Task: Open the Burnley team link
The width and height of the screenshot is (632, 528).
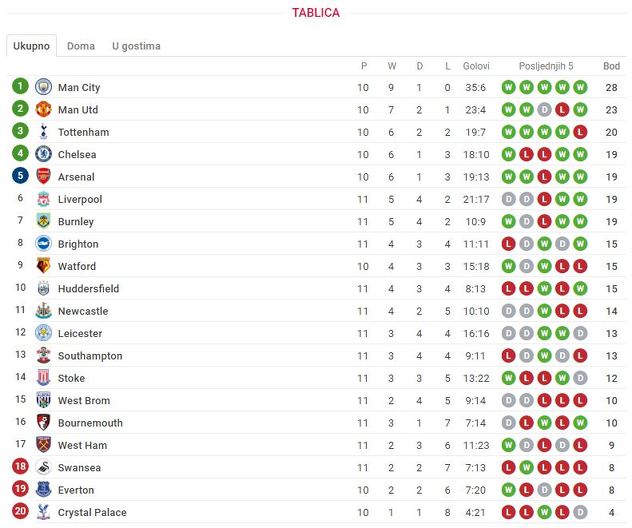Action: click(x=76, y=222)
